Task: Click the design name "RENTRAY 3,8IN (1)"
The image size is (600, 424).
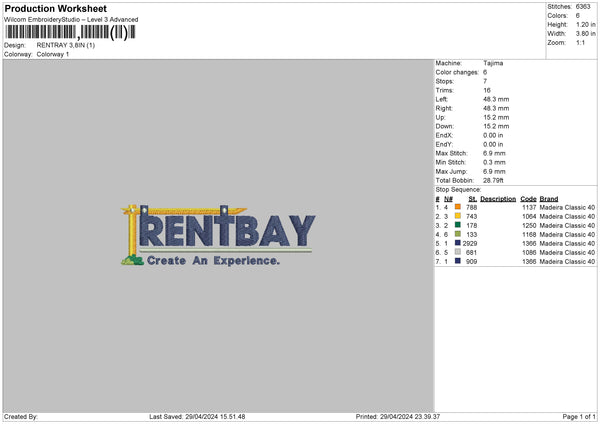Action: (65, 45)
